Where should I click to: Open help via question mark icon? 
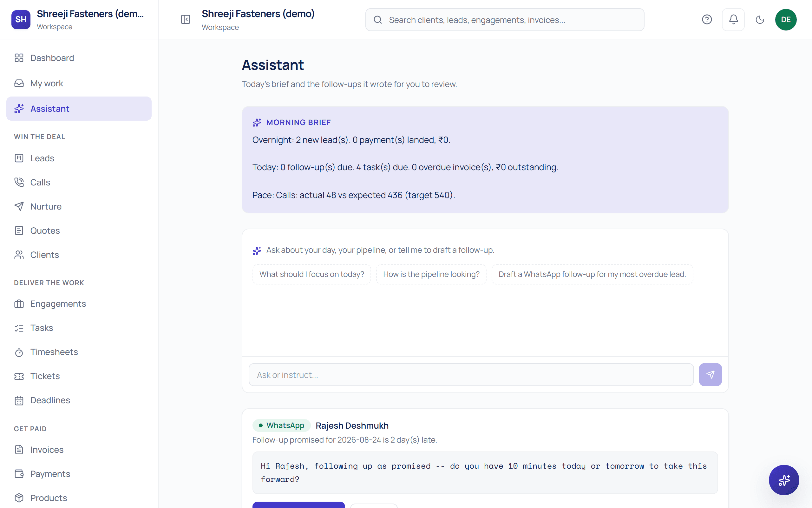coord(707,19)
